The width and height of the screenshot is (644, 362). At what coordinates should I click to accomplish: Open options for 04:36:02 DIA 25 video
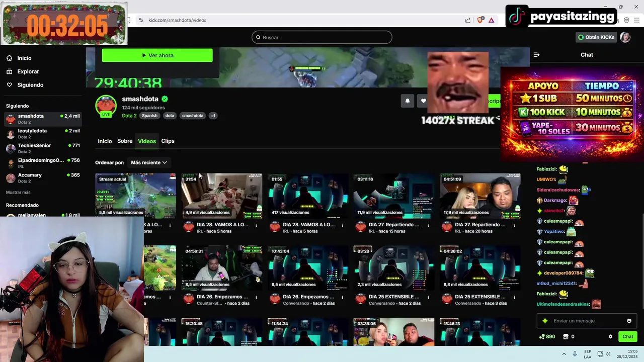[x=514, y=297]
